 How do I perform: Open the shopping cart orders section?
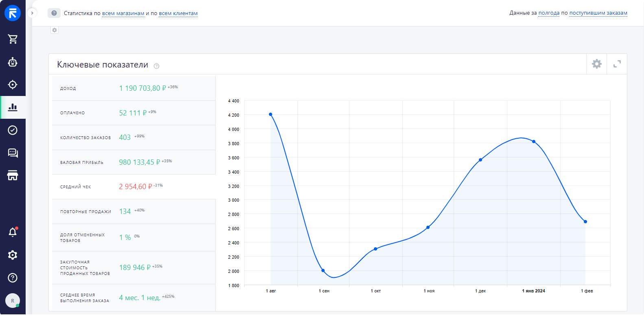click(13, 39)
